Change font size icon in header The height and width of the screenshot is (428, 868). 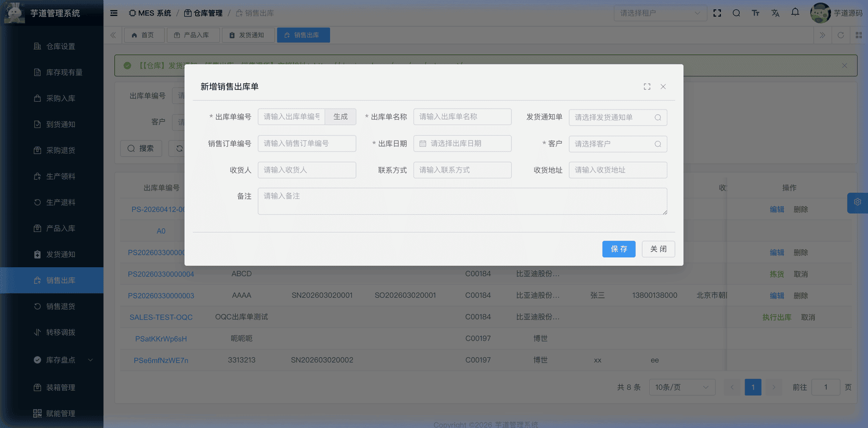click(x=755, y=13)
